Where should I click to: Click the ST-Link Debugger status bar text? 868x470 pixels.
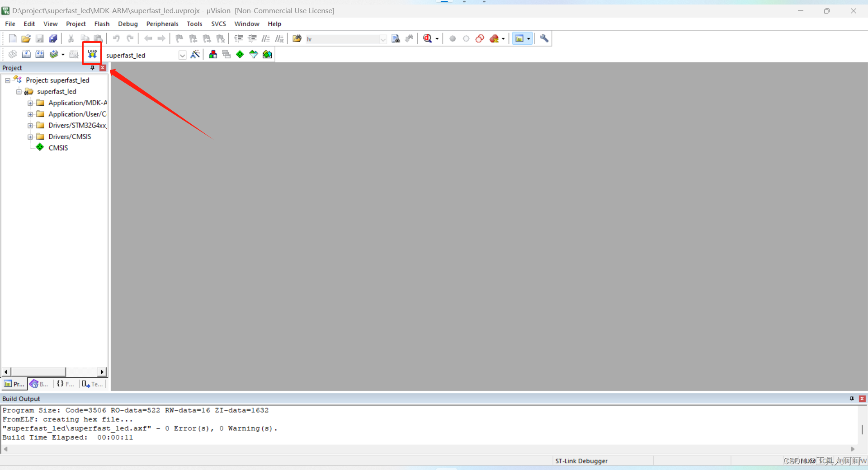[x=581, y=461]
